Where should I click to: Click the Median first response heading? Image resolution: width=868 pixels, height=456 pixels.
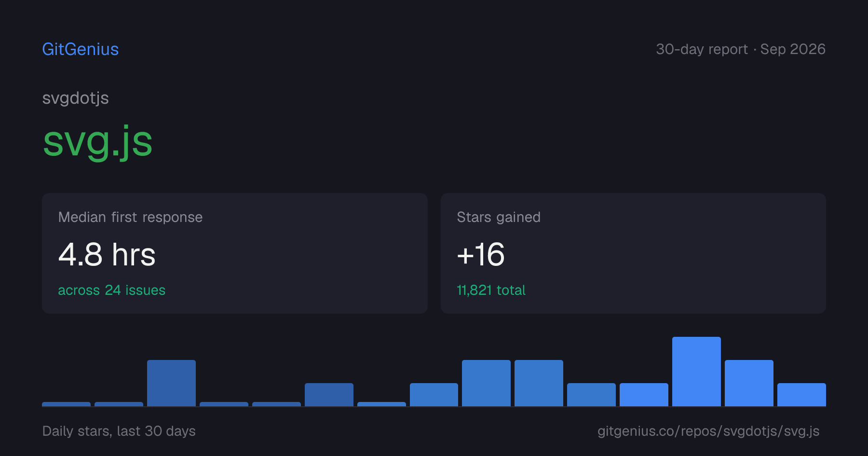click(130, 217)
